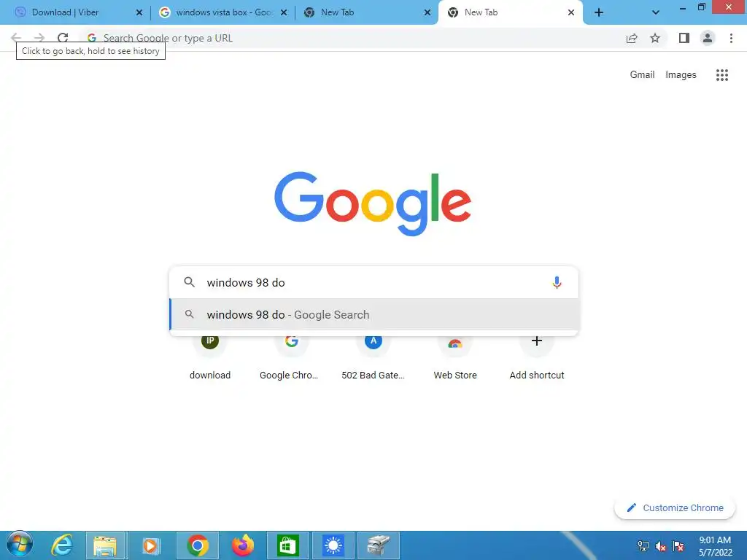Focus the address bar URL field
Image resolution: width=747 pixels, height=560 pixels.
[352, 38]
